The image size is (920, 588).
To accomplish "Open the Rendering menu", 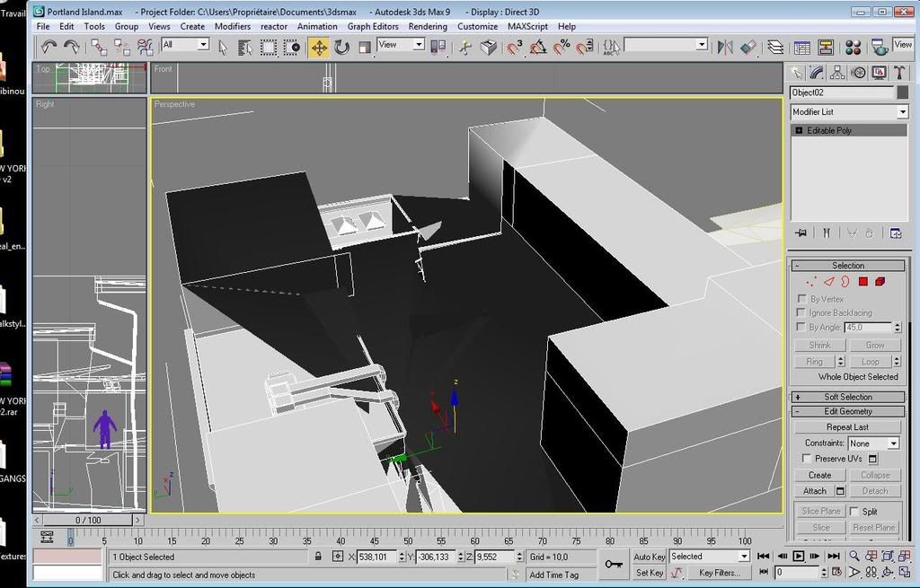I will [x=428, y=26].
